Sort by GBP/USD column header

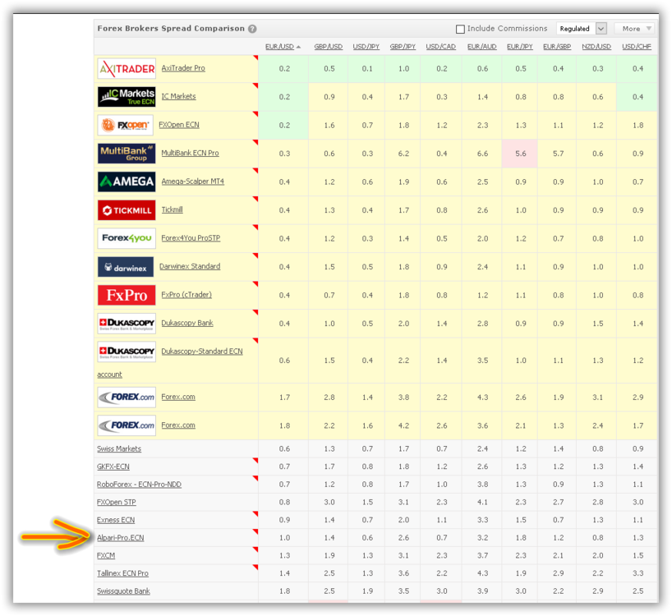tap(329, 47)
